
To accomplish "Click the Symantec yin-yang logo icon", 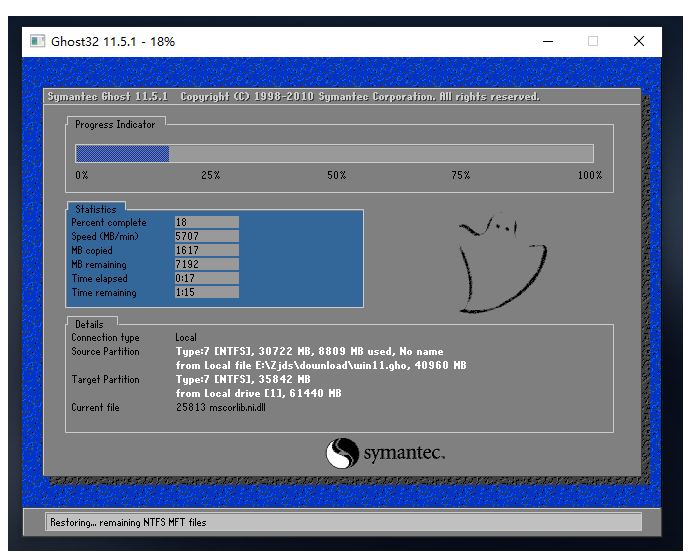I will 341,453.
